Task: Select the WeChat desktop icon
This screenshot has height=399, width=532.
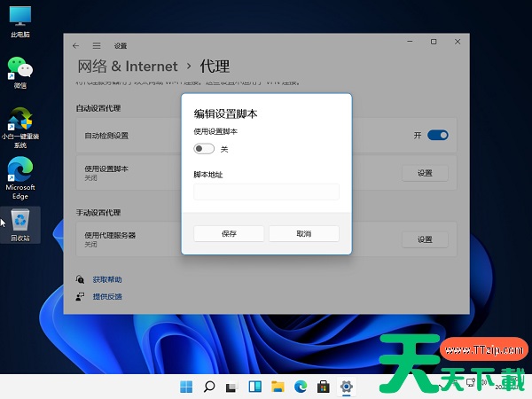Action: pyautogui.click(x=20, y=73)
